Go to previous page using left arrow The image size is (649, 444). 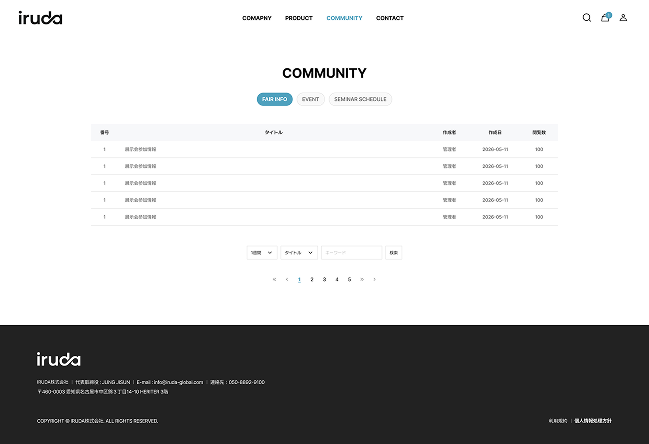click(286, 280)
